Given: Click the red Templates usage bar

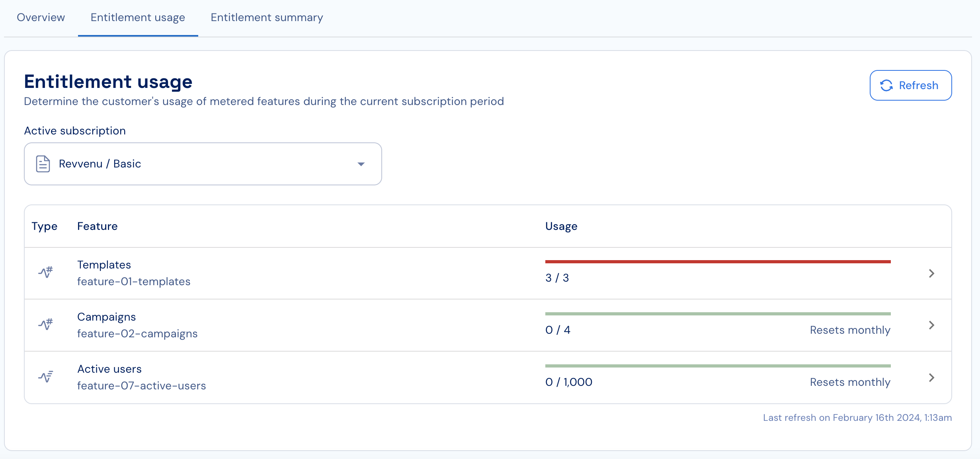Looking at the screenshot, I should tap(718, 262).
